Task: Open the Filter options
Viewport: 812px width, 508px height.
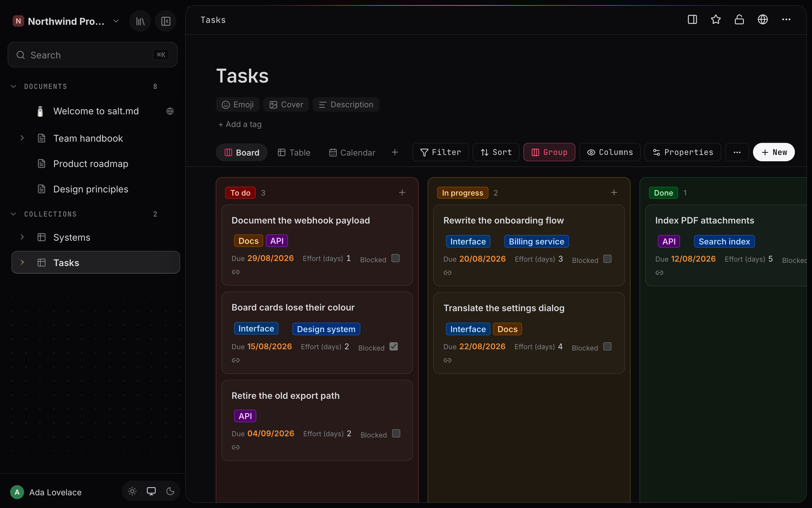Action: point(440,152)
